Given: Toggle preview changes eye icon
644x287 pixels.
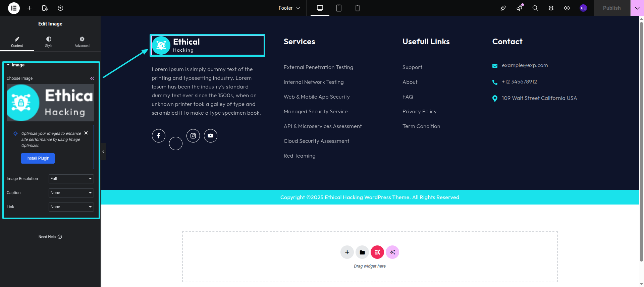Looking at the screenshot, I should pyautogui.click(x=567, y=8).
